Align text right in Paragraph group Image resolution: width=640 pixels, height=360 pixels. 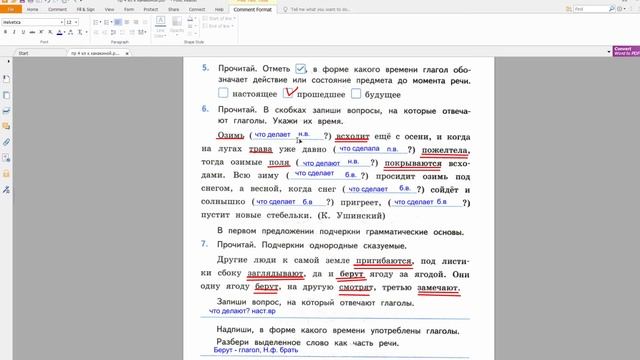click(136, 22)
